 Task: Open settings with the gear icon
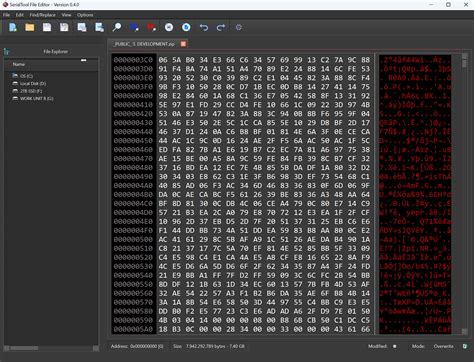[239, 27]
